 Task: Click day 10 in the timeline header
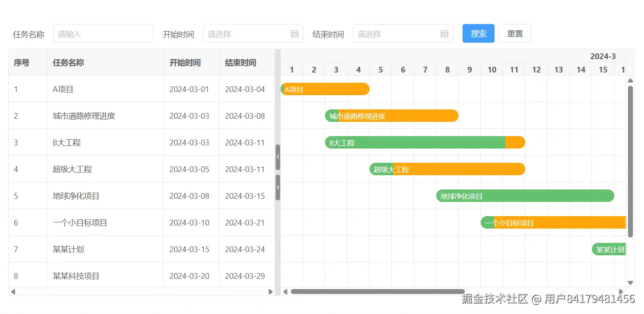[x=492, y=69]
